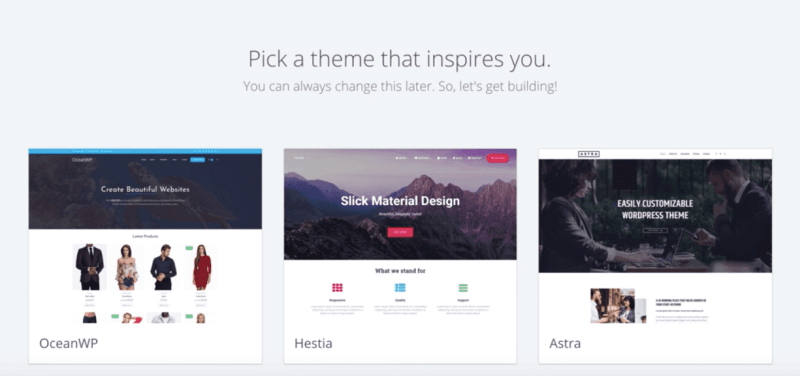800x376 pixels.
Task: Select the Astra theme name label
Action: 565,343
